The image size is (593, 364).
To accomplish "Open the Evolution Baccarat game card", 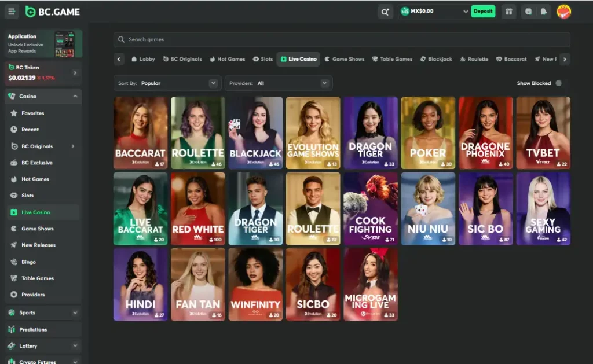I will pyautogui.click(x=140, y=133).
